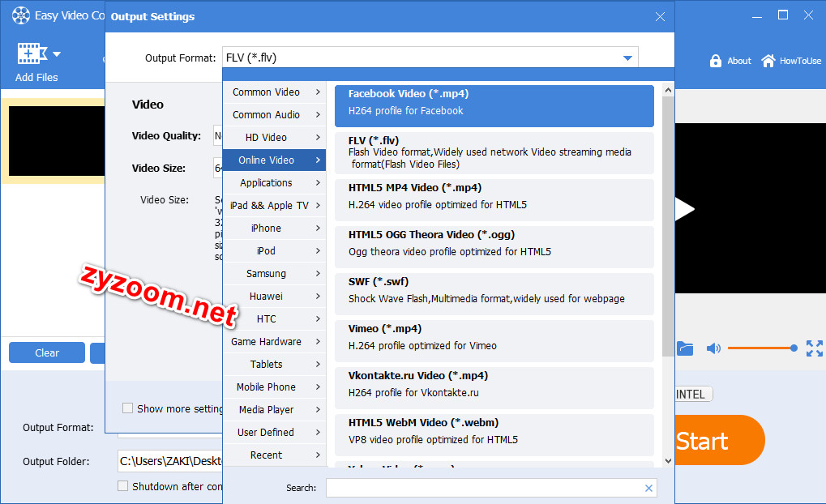The width and height of the screenshot is (826, 504).
Task: Expand the Tablets submenu arrow
Action: click(x=318, y=364)
